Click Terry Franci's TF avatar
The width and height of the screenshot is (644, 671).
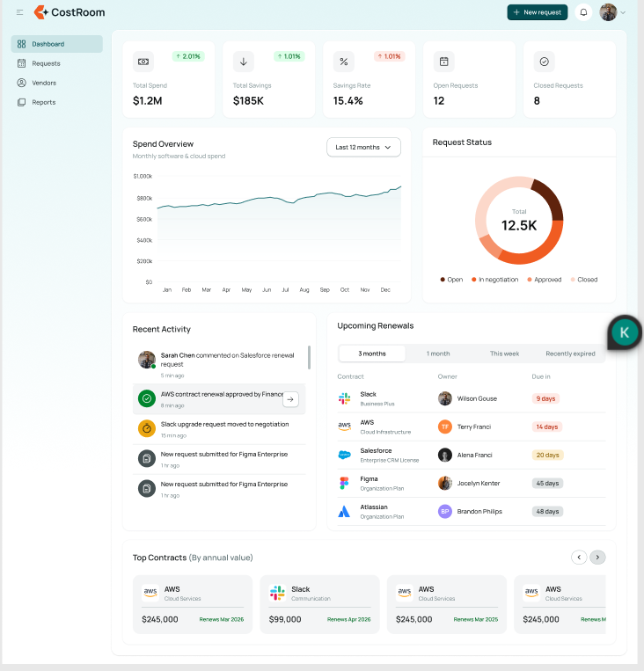coord(445,427)
